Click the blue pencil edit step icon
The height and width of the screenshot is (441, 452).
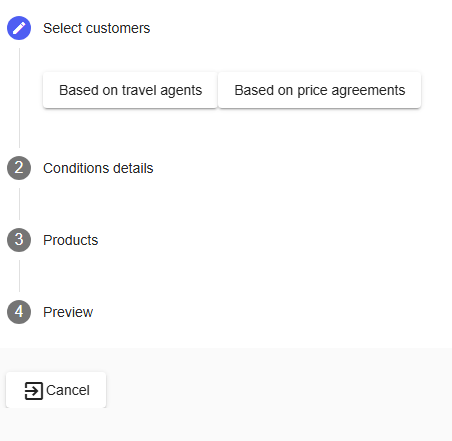tap(19, 28)
